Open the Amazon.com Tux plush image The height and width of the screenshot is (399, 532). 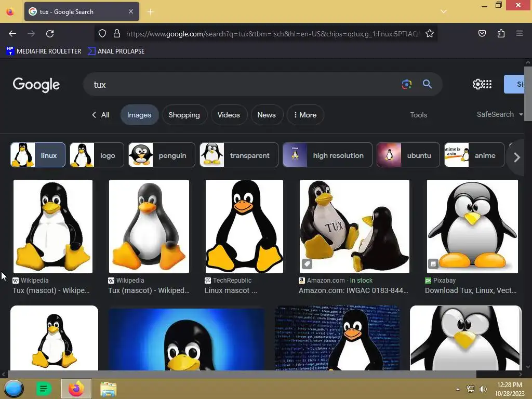click(x=354, y=227)
